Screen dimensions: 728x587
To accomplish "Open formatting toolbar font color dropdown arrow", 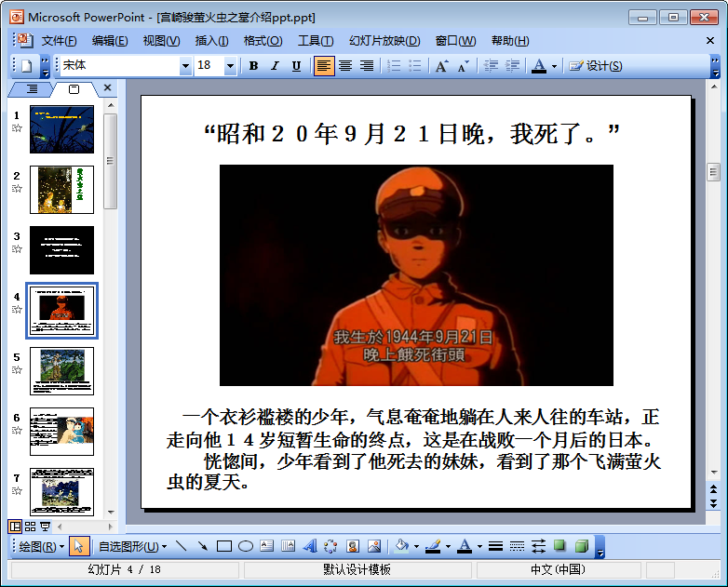I will point(554,66).
